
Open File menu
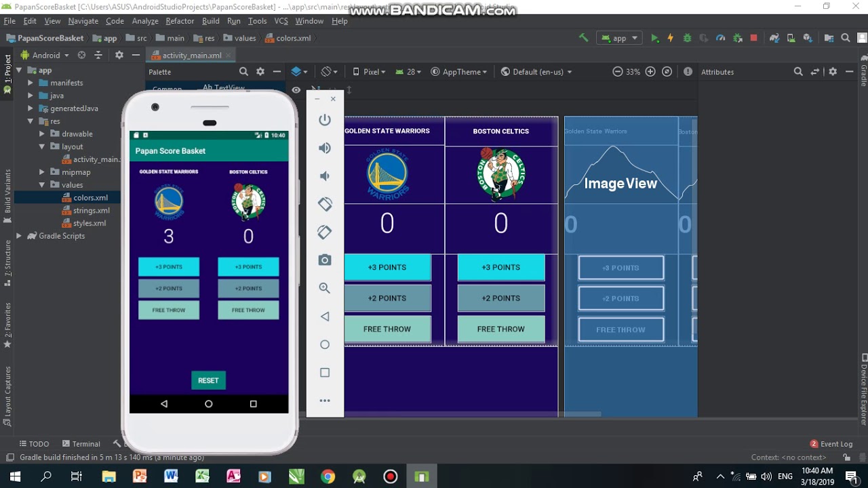pyautogui.click(x=9, y=21)
